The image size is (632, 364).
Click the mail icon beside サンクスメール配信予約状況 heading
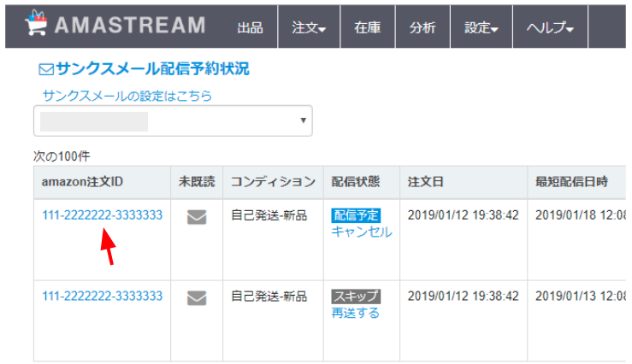click(x=46, y=70)
